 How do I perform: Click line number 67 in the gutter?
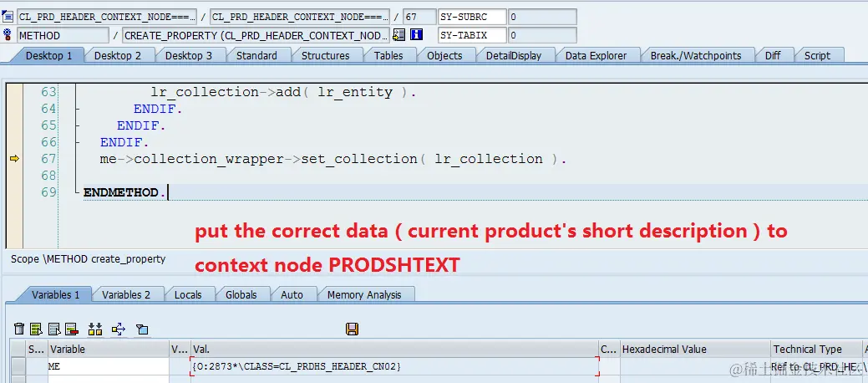48,159
